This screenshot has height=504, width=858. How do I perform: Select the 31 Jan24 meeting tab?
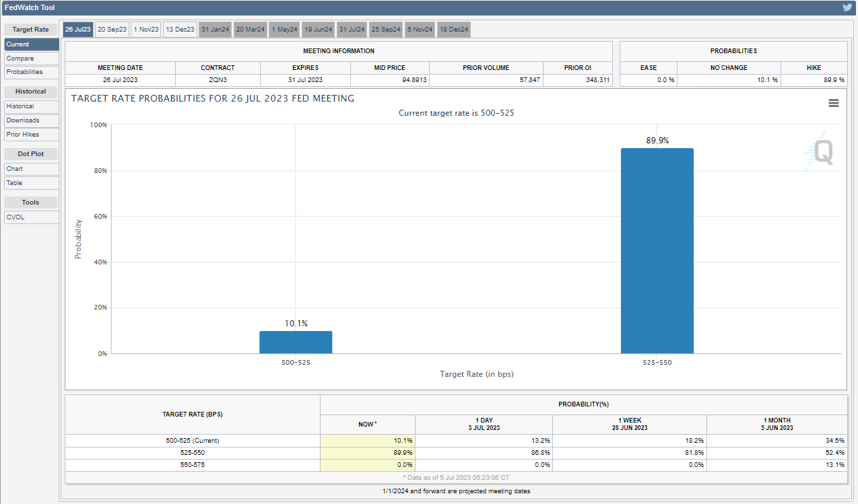[x=216, y=30]
